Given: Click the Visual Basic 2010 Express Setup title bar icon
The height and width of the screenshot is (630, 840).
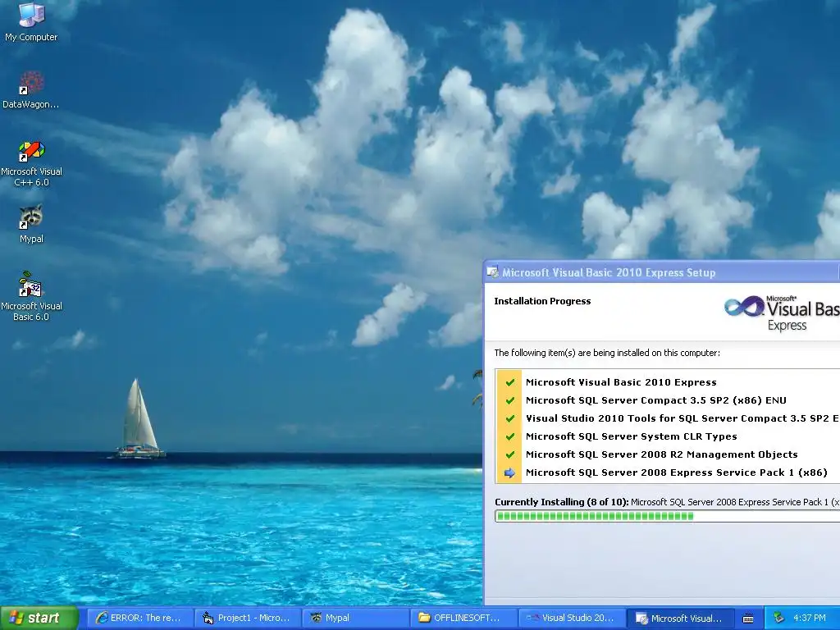Looking at the screenshot, I should (x=492, y=272).
